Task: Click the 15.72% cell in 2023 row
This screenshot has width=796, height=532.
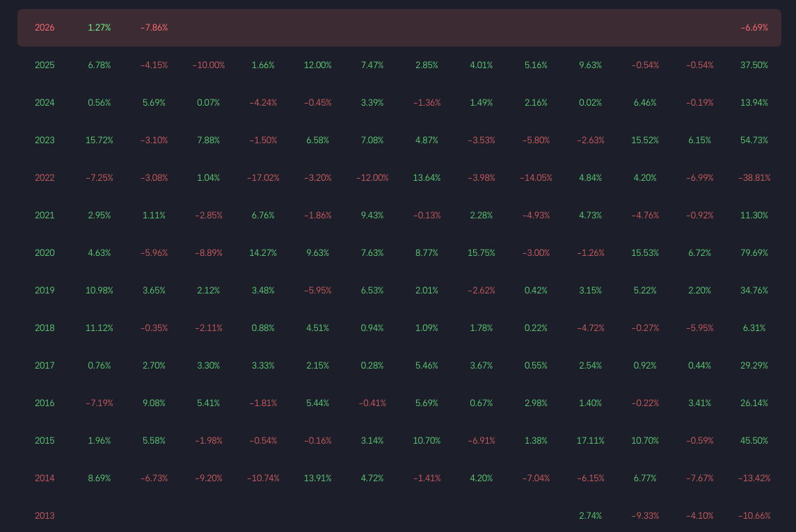Action: coord(99,140)
